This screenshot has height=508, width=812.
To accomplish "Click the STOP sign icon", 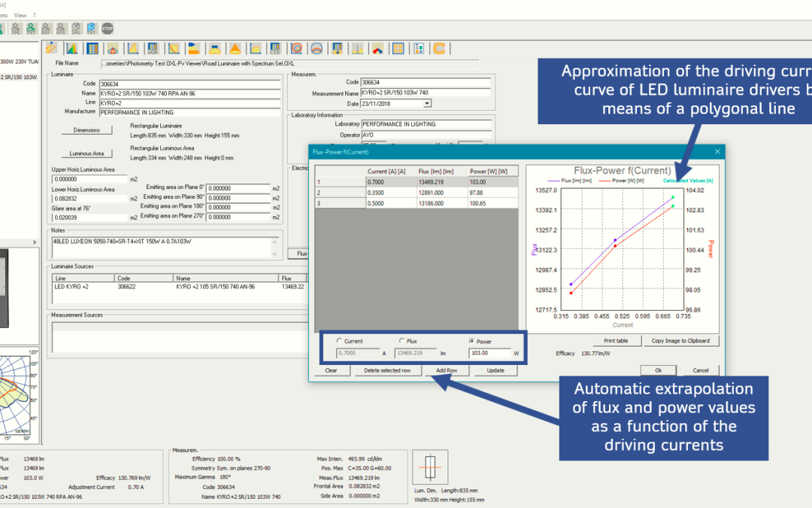I will (108, 29).
